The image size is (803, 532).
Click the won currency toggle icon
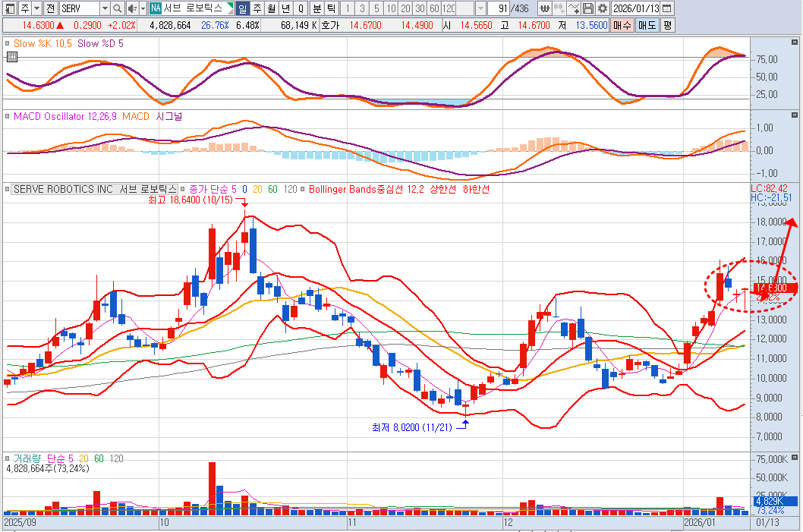[544, 8]
